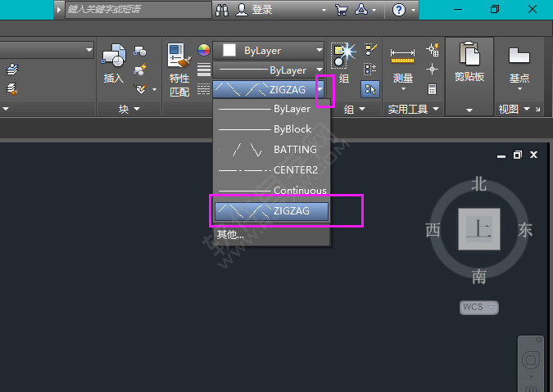Expand the Help menu arrow
This screenshot has width=553, height=392.
(x=414, y=10)
